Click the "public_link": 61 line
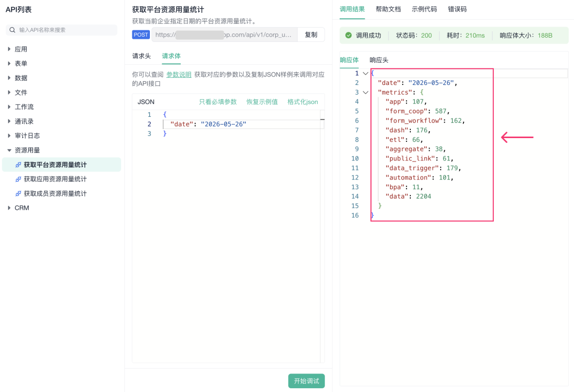The width and height of the screenshot is (574, 392). (x=419, y=158)
